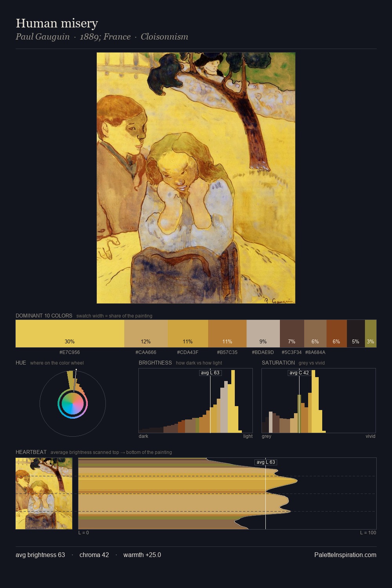Click the 'avg L 63' label in Heartbeat chart

(266, 462)
